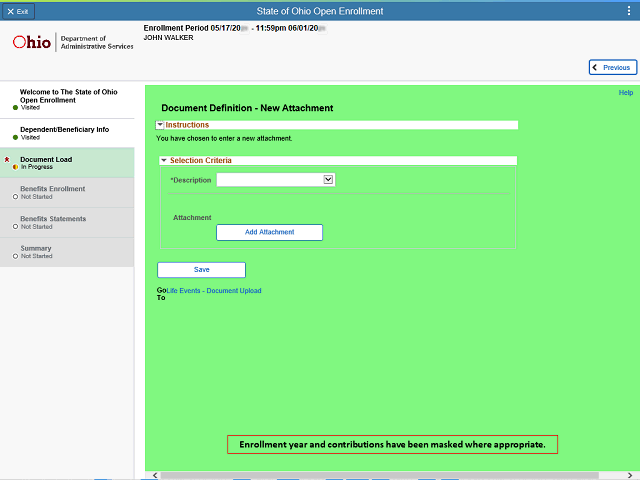Screen dimensions: 640x480
Task: Click Not Started circle for Summary
Action: click(x=15, y=256)
